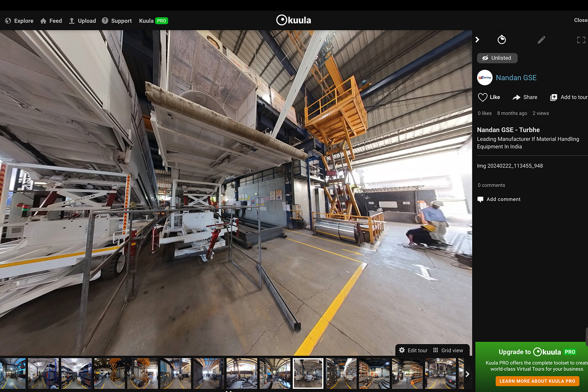This screenshot has width=588, height=392.
Task: Add this photo to a tour
Action: [569, 97]
